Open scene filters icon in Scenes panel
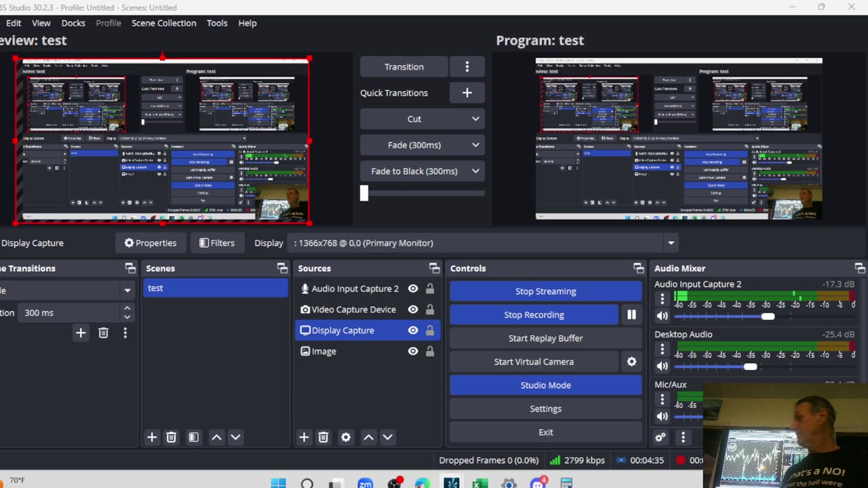The width and height of the screenshot is (868, 488). click(193, 437)
